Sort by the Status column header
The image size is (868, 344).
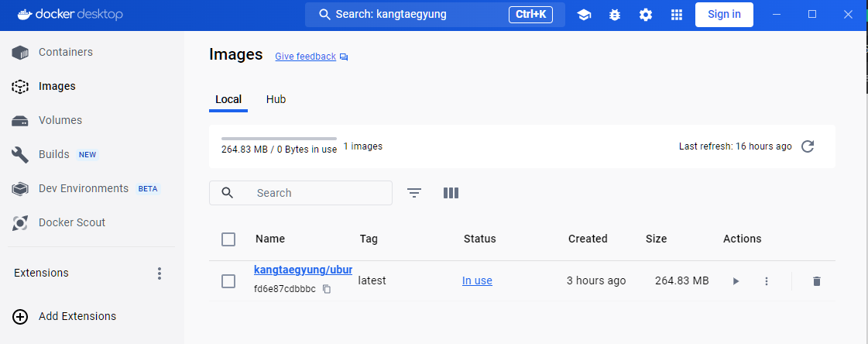[480, 239]
